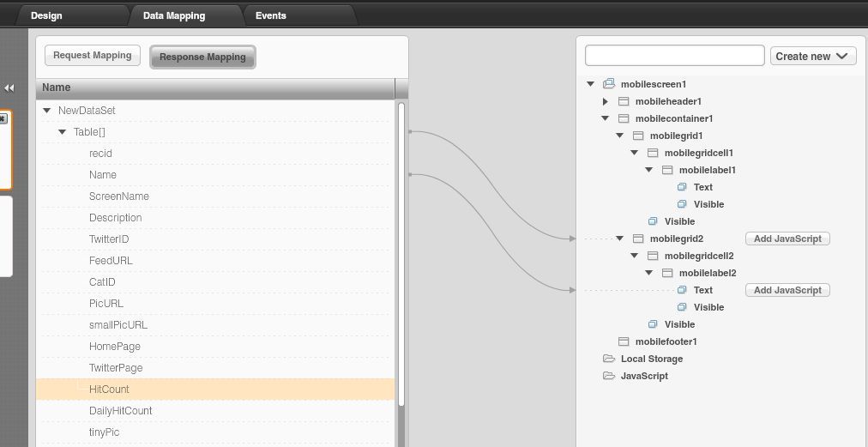Click the Local Storage folder icon
The image size is (868, 447).
point(609,359)
